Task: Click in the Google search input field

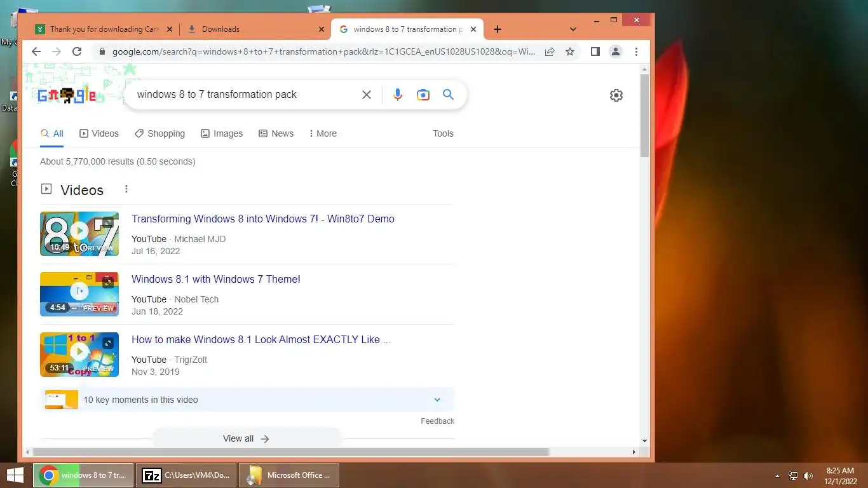Action: [x=245, y=95]
